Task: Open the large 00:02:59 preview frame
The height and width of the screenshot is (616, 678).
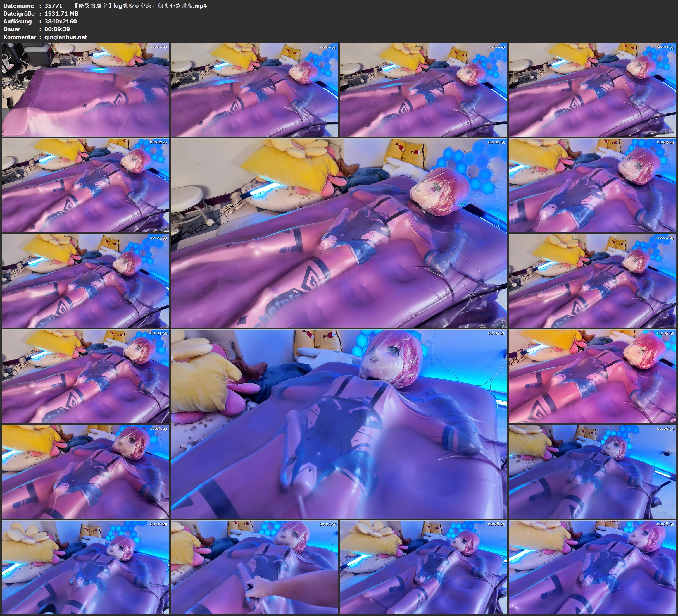Action: pos(339,233)
